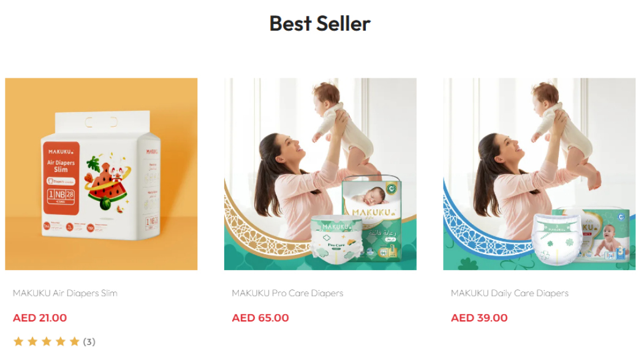Click the Best Seller heading
The height and width of the screenshot is (357, 644).
pyautogui.click(x=320, y=23)
